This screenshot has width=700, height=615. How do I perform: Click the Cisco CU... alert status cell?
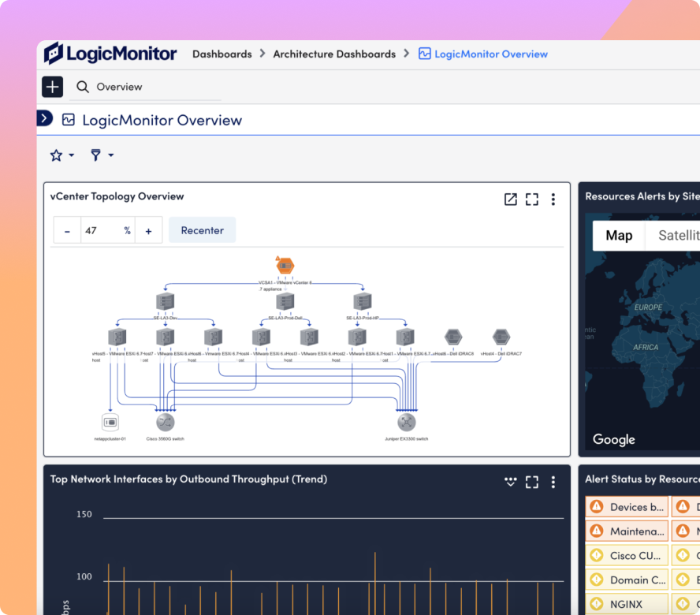pos(627,556)
